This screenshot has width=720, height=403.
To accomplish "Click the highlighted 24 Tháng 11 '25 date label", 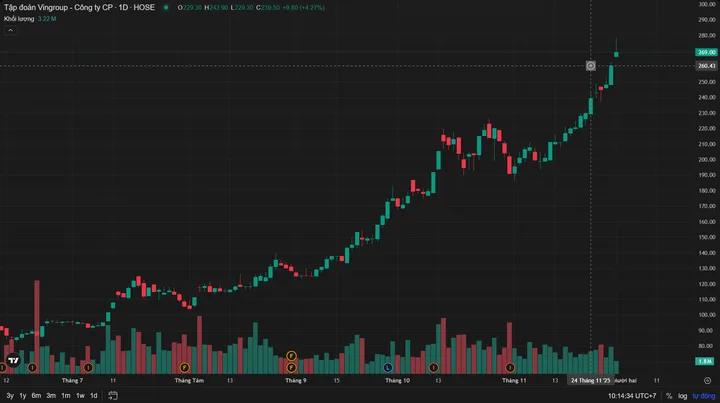I will pos(591,381).
